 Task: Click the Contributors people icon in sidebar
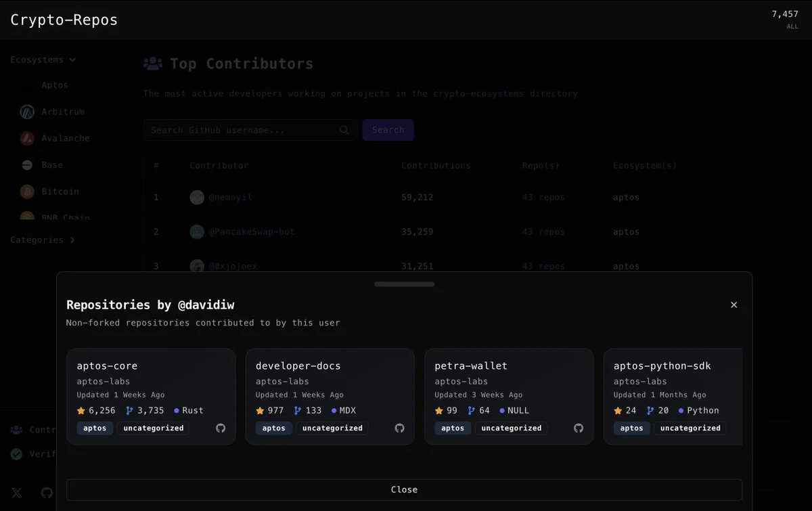click(x=16, y=429)
